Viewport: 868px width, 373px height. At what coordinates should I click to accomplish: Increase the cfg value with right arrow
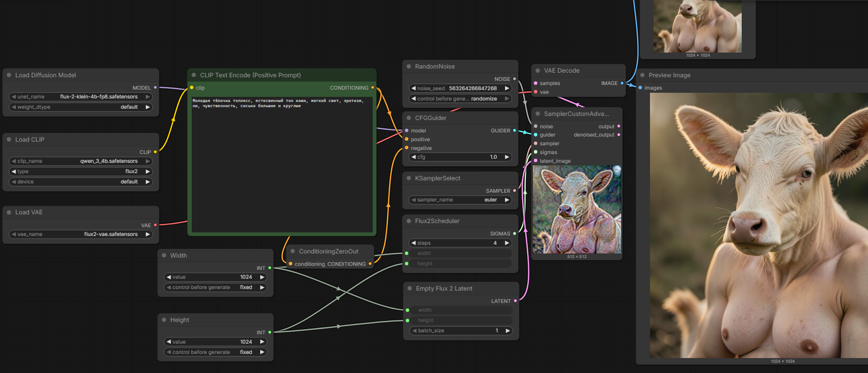507,157
